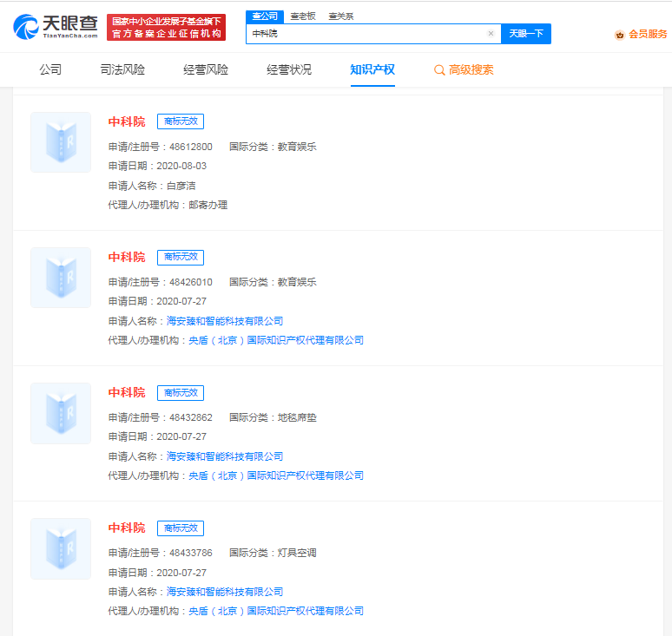Click application date 2020-08-03
672x636 pixels.
(x=181, y=167)
